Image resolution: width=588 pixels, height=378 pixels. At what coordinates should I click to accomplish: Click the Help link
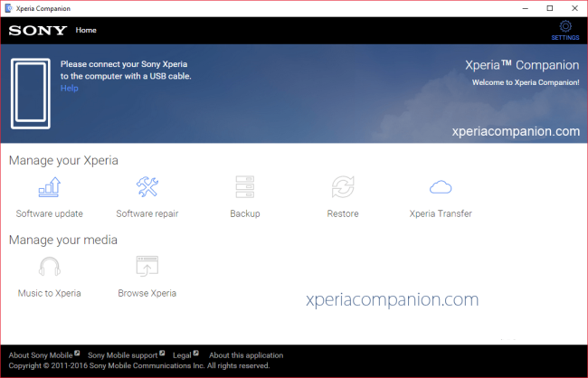click(69, 89)
